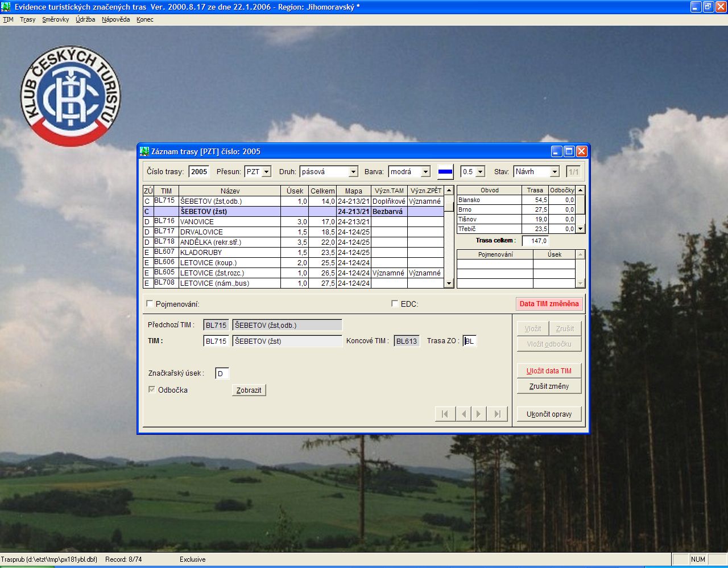
Task: Go to first record navigation arrow
Action: 445,414
